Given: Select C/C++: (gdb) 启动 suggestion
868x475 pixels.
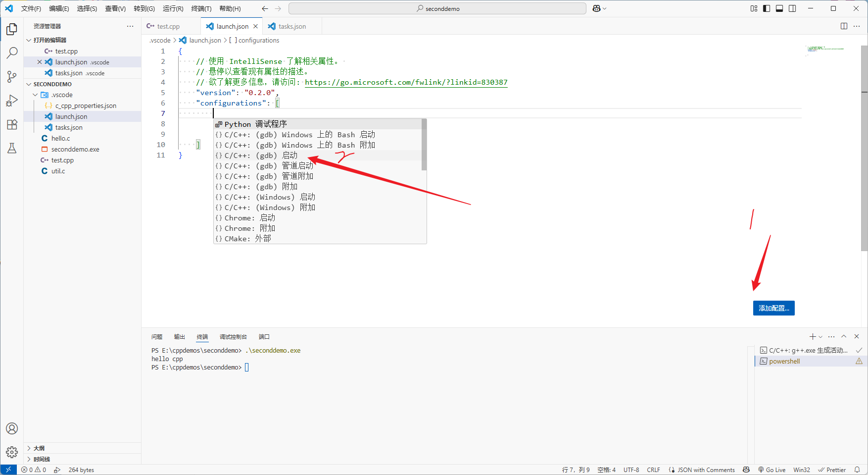Looking at the screenshot, I should [x=317, y=156].
